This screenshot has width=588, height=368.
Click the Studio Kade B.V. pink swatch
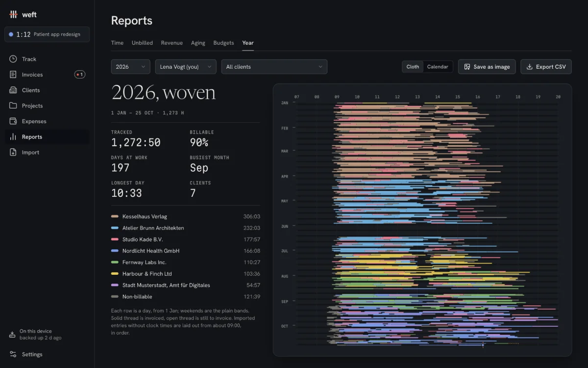(115, 239)
